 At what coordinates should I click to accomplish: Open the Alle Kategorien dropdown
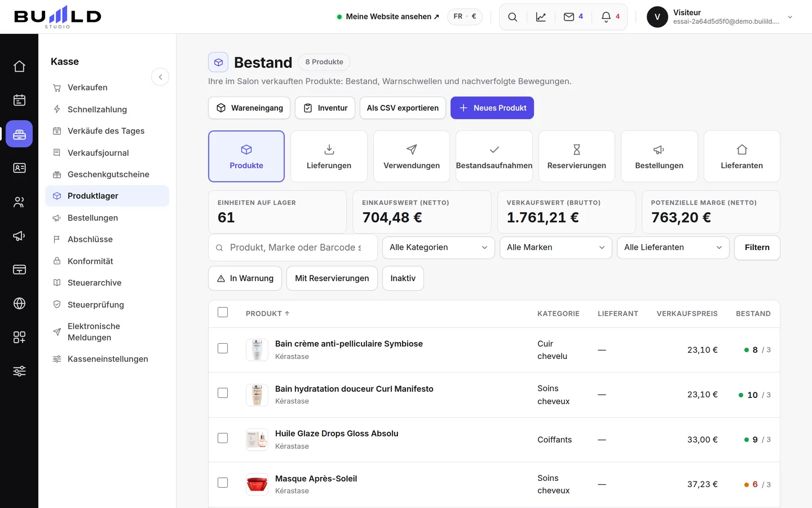click(x=439, y=247)
